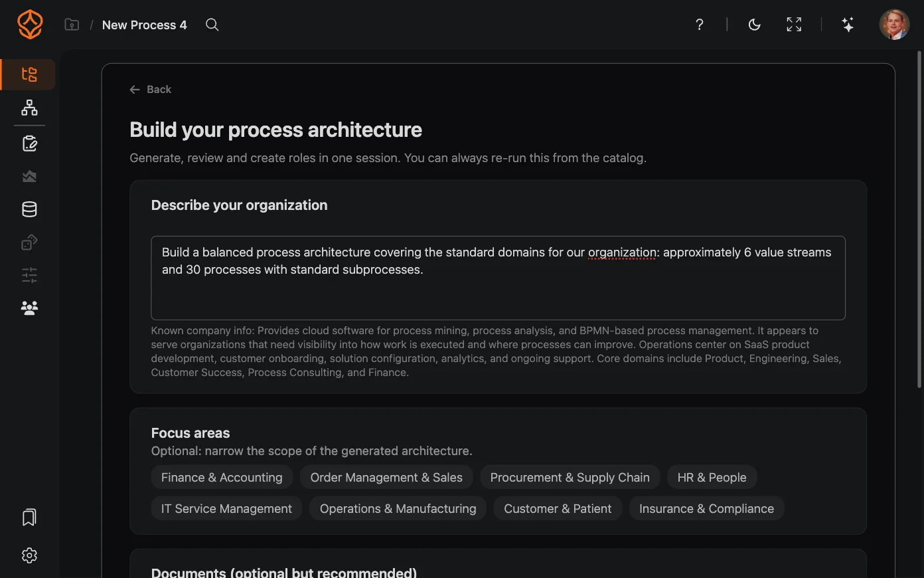Viewport: 924px width, 578px height.
Task: Click Build your process architecture heading
Action: [275, 130]
